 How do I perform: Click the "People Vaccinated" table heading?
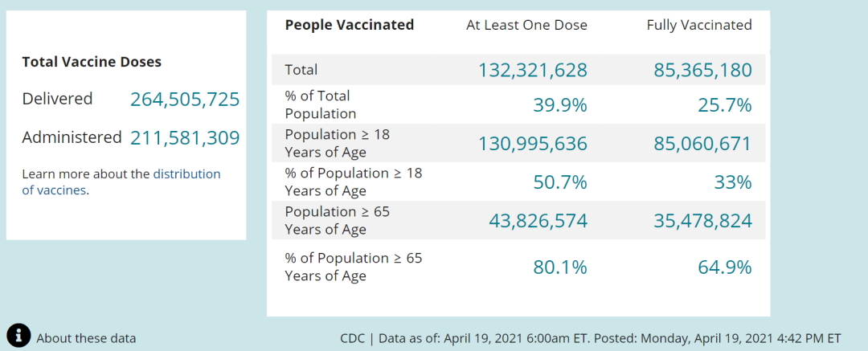[x=350, y=25]
